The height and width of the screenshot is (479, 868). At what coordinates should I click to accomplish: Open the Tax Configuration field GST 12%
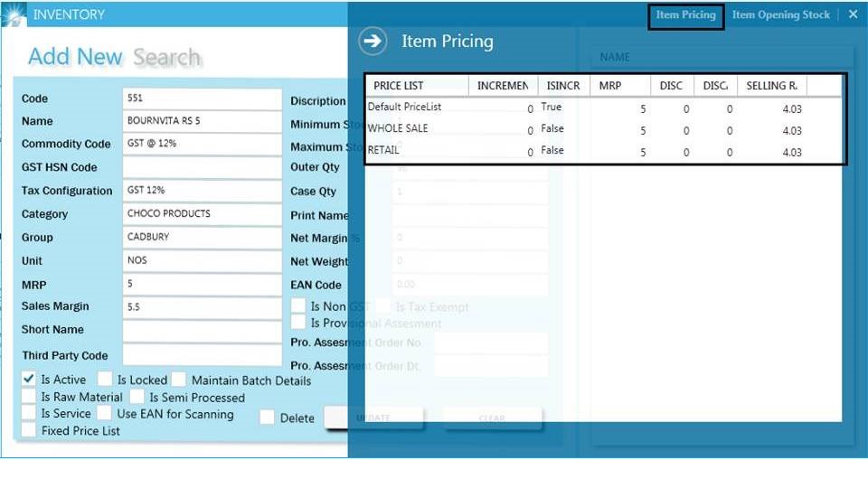(x=202, y=191)
